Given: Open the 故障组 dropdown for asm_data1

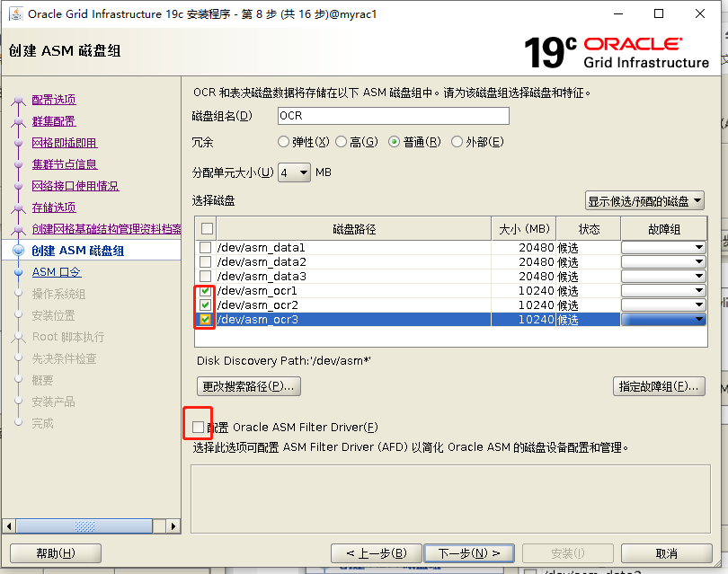Looking at the screenshot, I should [x=663, y=247].
